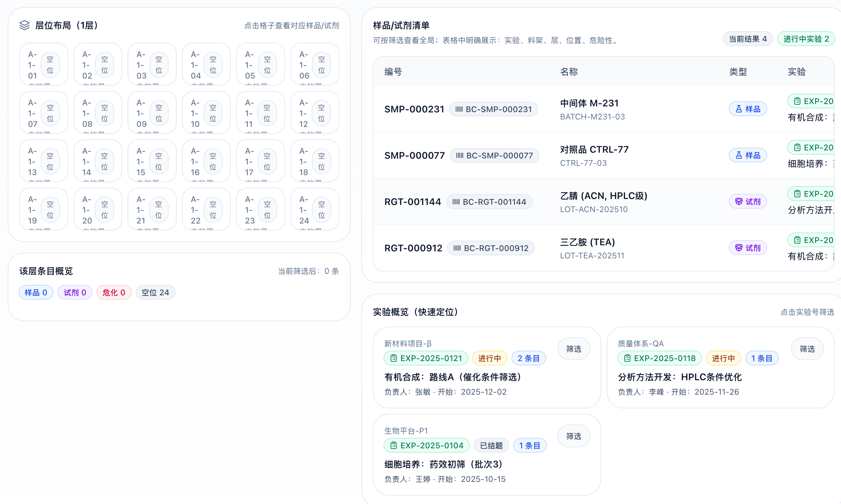Click the 进行中实验 2 badge
The width and height of the screenshot is (841, 504).
(x=806, y=39)
